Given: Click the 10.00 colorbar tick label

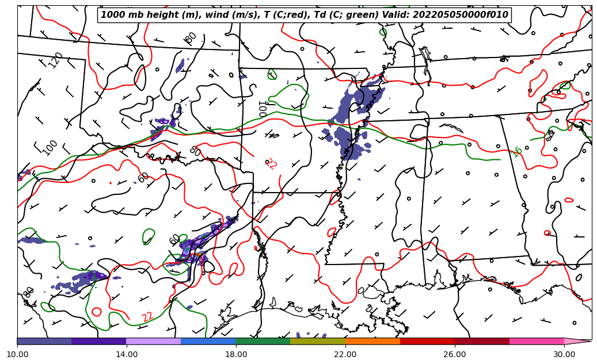Looking at the screenshot, I should [17, 354].
